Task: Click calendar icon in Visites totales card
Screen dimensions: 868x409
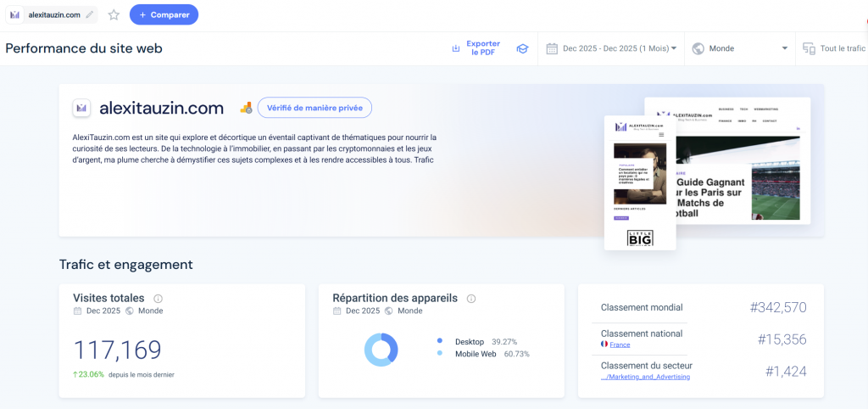Action: (x=77, y=311)
